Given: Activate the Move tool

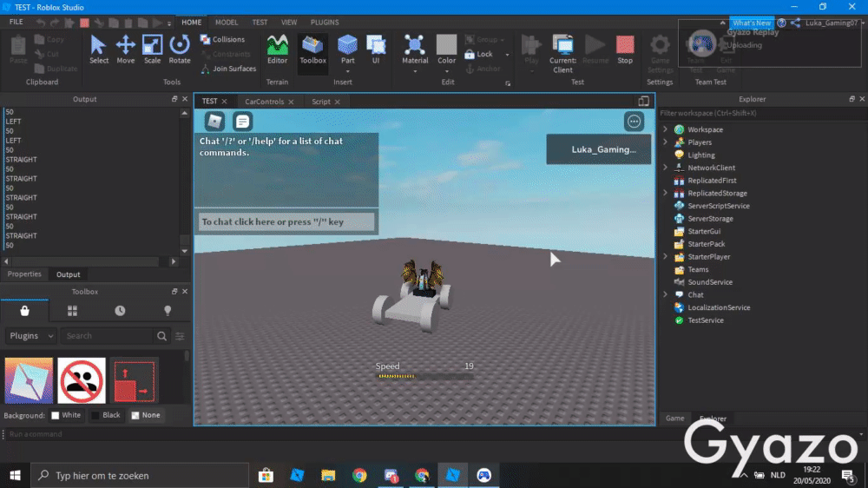Looking at the screenshot, I should 125,49.
